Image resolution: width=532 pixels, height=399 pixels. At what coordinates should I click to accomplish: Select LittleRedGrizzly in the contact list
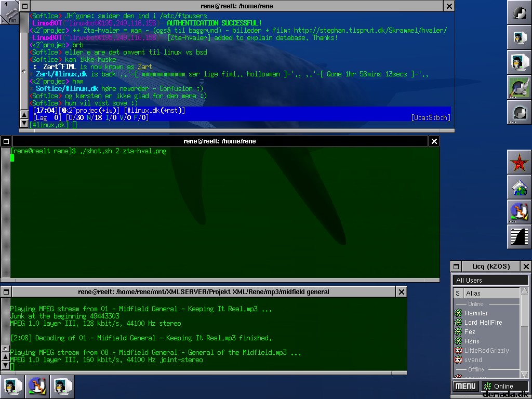tap(486, 351)
